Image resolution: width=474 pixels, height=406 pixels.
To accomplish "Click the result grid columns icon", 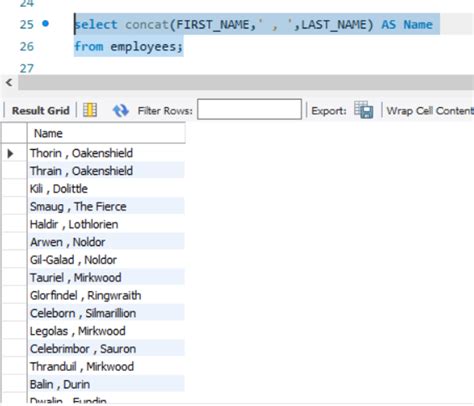I will [90, 110].
